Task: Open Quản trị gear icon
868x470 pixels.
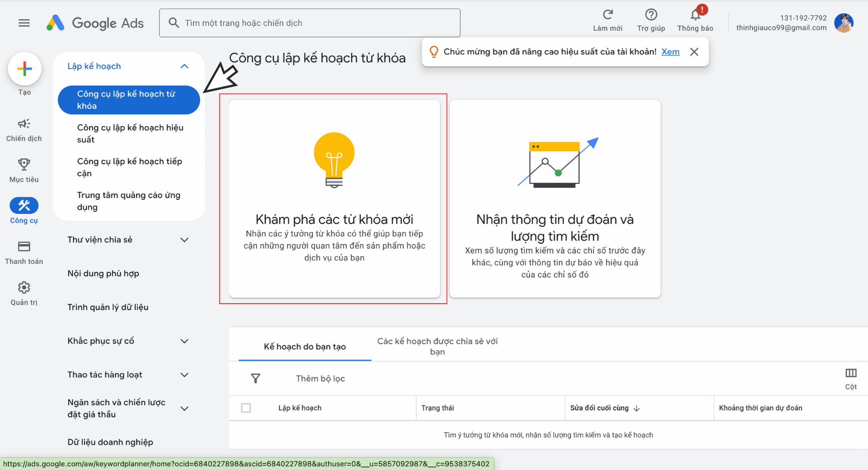Action: click(x=24, y=287)
